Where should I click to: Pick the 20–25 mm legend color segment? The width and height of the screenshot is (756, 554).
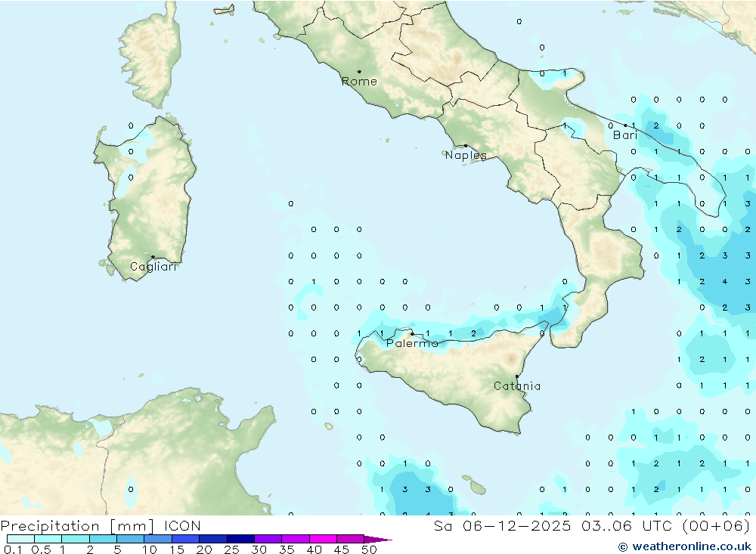coord(212,539)
